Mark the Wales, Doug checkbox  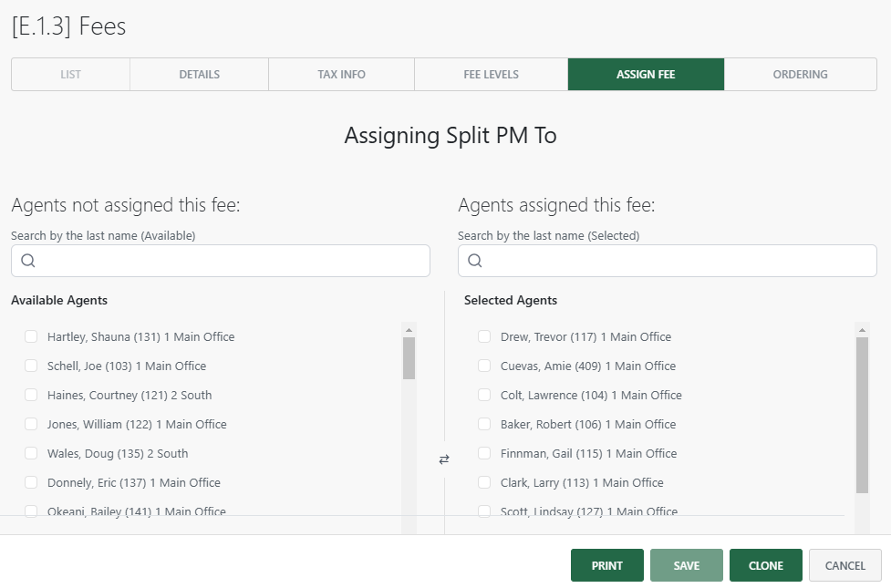click(31, 453)
